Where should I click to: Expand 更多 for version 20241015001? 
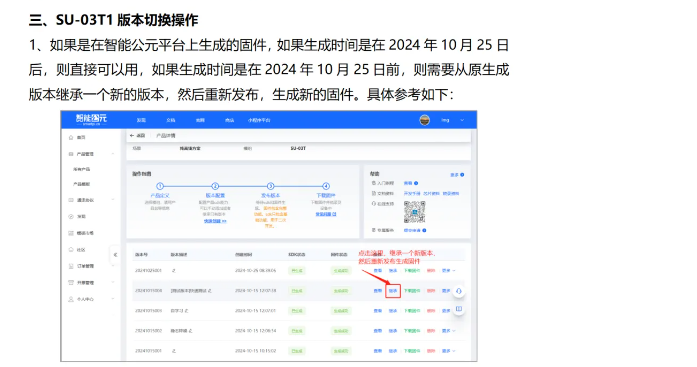pos(449,351)
